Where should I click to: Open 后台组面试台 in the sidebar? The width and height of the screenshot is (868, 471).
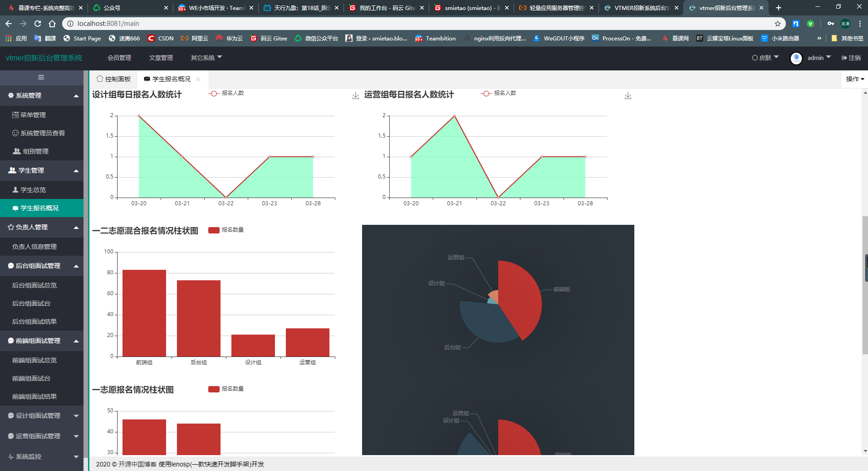point(42,303)
